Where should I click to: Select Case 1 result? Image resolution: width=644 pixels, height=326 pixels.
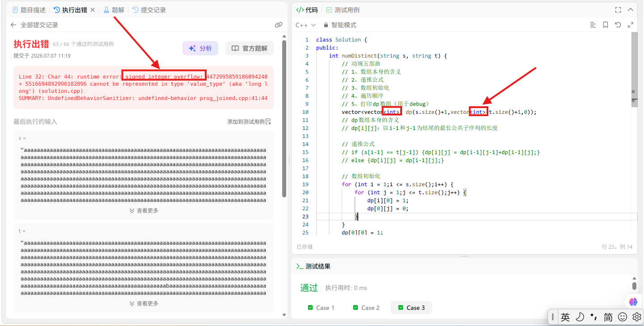(321, 308)
